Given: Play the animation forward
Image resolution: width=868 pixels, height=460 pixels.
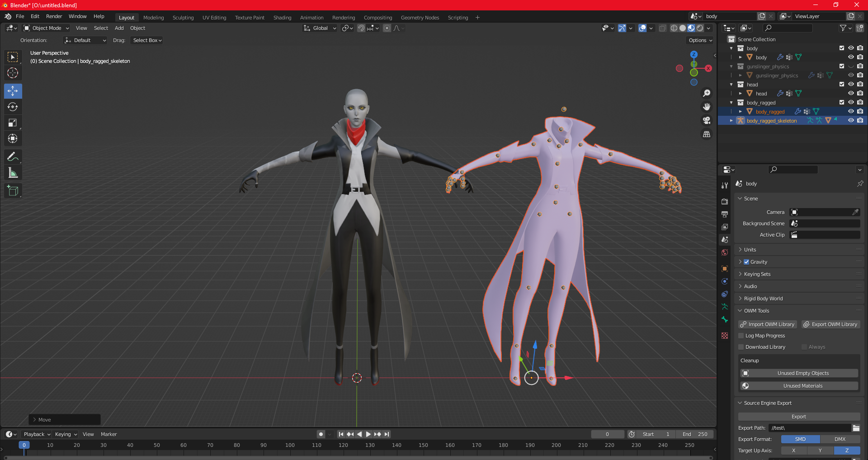Looking at the screenshot, I should point(368,434).
